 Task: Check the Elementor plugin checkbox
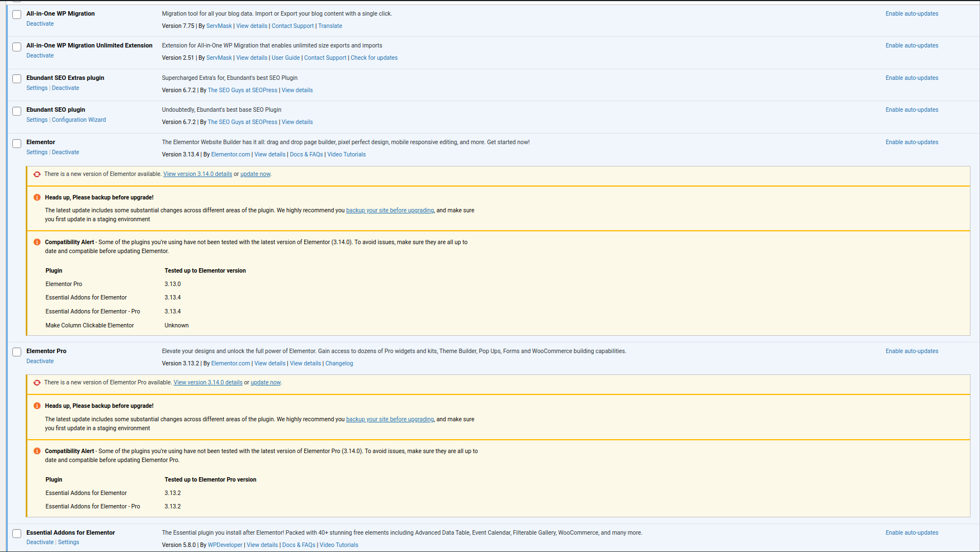[17, 144]
